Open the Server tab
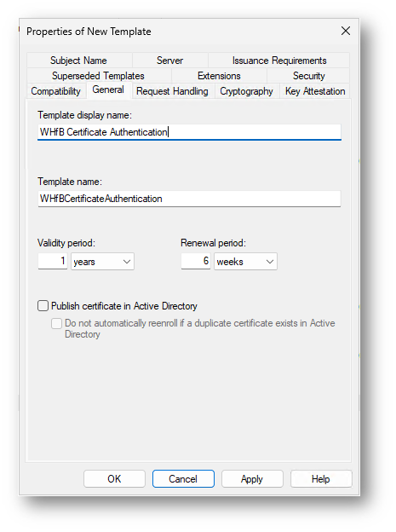This screenshot has height=532, width=396. click(x=169, y=61)
